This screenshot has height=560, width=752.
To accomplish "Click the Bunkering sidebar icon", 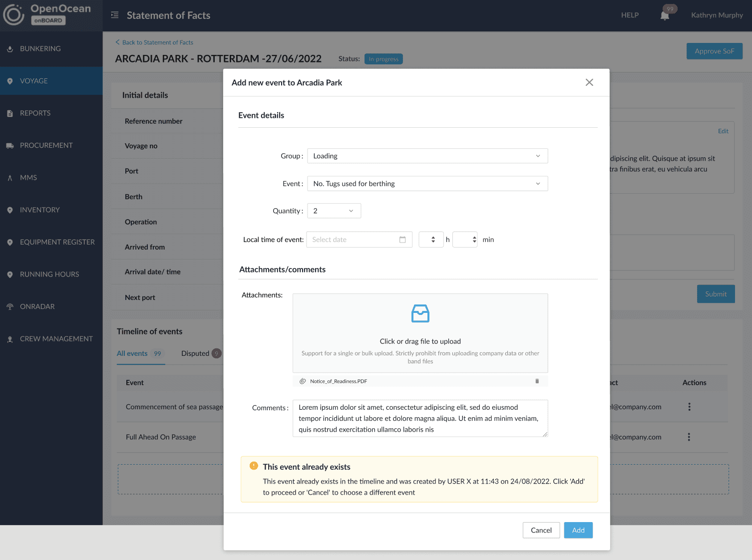I will [x=10, y=49].
